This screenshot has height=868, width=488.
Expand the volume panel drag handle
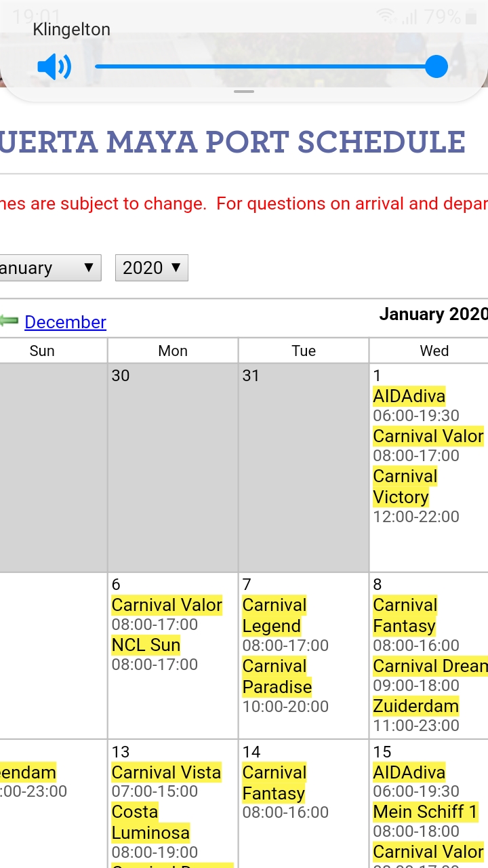[244, 92]
